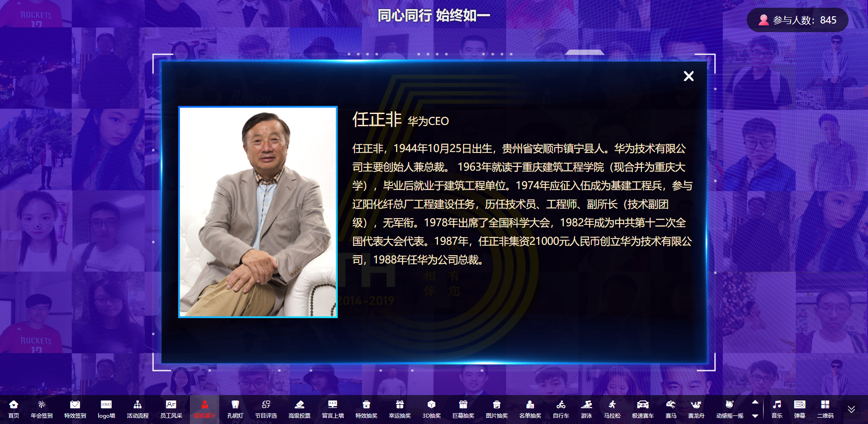Open 活动流程 event schedule
868x424 pixels.
137,409
